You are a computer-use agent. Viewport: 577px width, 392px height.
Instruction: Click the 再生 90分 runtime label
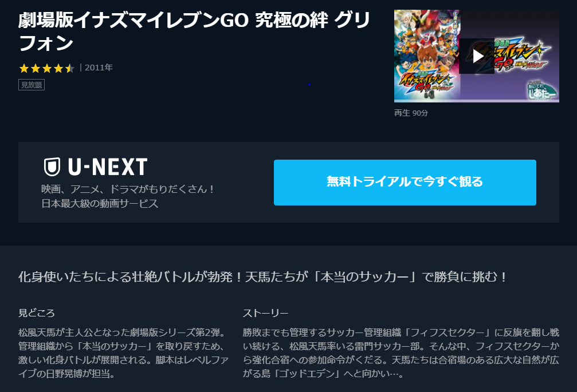[411, 113]
